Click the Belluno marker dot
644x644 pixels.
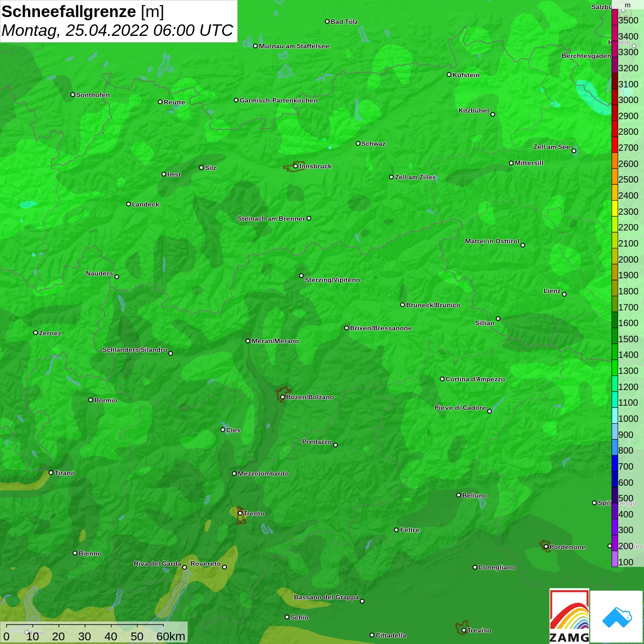click(x=458, y=495)
